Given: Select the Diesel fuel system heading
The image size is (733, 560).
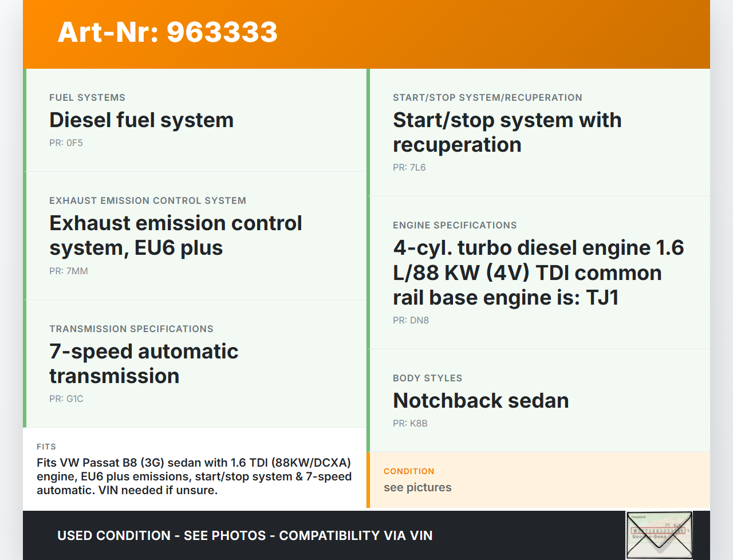Looking at the screenshot, I should click(x=141, y=120).
